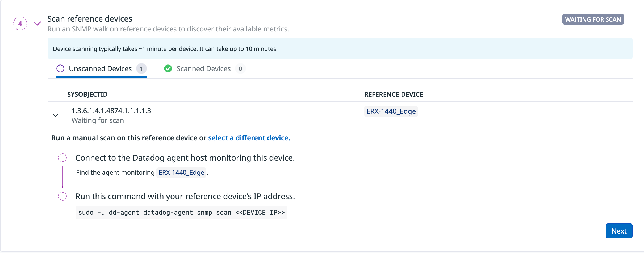Click the unscanned devices count badge showing 1
The image size is (644, 253).
(141, 69)
